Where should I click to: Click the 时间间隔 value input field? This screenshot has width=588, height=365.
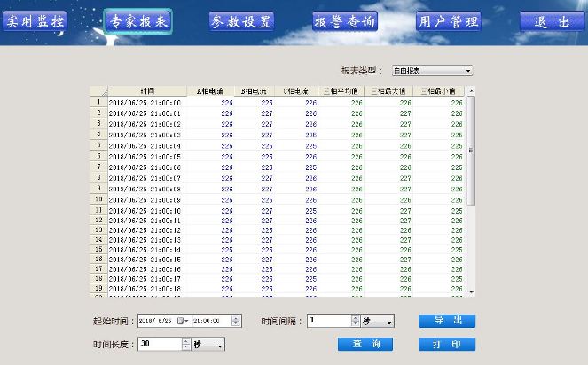tap(329, 321)
